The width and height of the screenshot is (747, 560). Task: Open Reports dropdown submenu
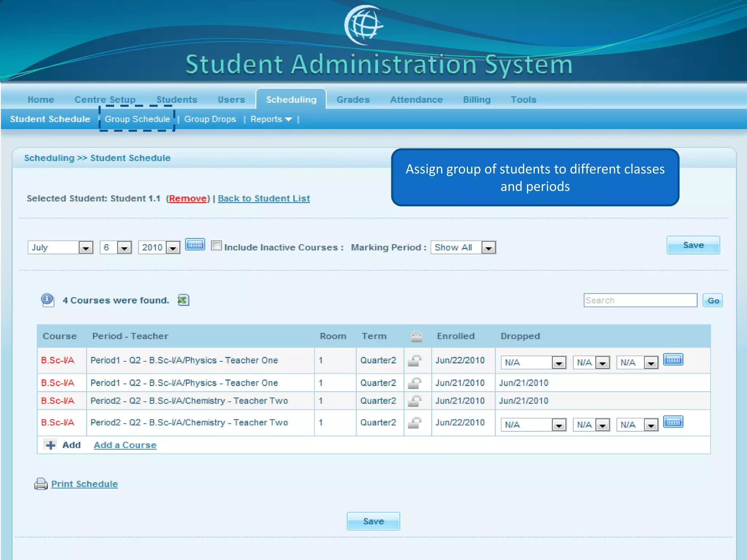[271, 119]
